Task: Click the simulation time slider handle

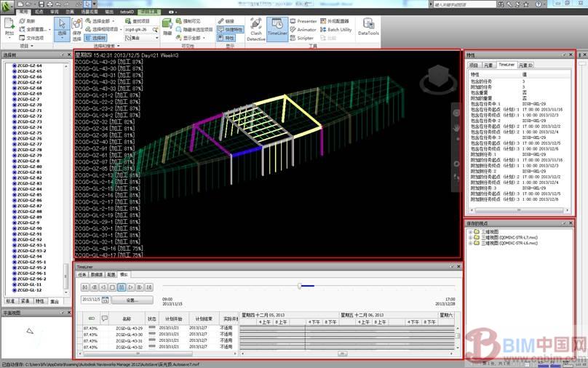Action: 300,286
